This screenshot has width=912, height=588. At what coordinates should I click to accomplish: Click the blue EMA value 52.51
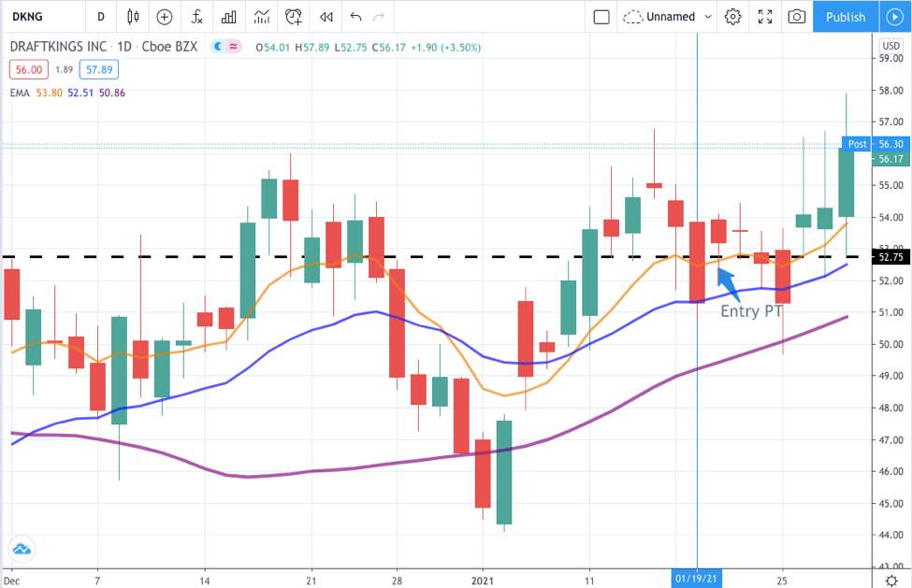coord(80,93)
